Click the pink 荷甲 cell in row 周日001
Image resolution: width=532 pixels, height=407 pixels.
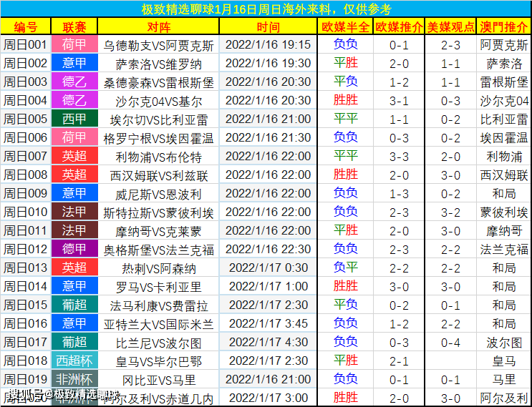(74, 44)
